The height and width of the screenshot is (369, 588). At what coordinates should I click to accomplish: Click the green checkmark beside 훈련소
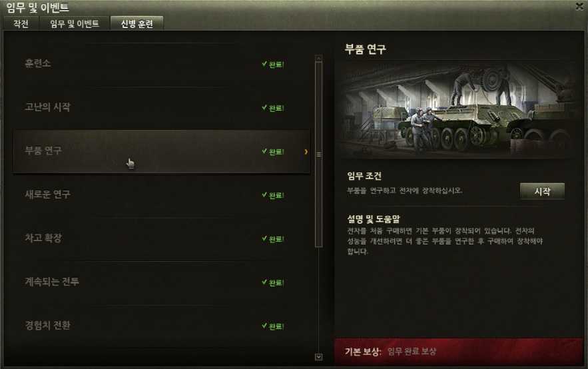tap(264, 64)
